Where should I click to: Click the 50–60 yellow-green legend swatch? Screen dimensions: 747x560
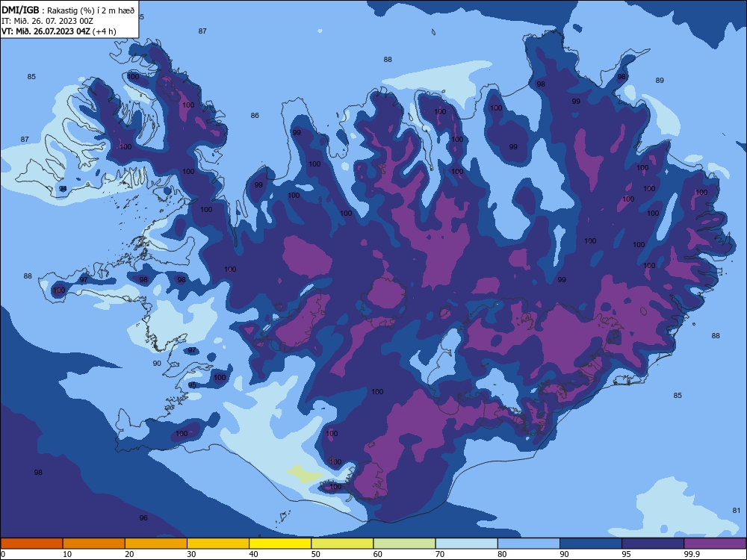[343, 544]
